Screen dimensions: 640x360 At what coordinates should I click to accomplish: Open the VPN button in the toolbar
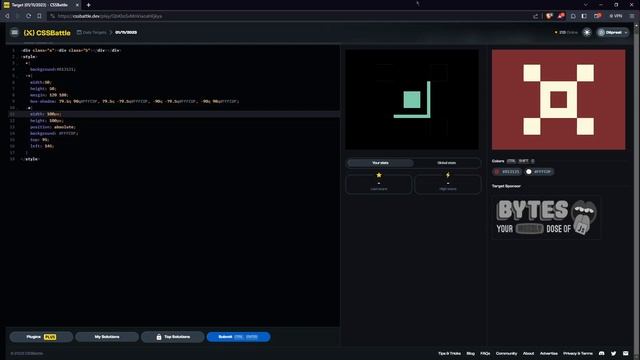[616, 16]
